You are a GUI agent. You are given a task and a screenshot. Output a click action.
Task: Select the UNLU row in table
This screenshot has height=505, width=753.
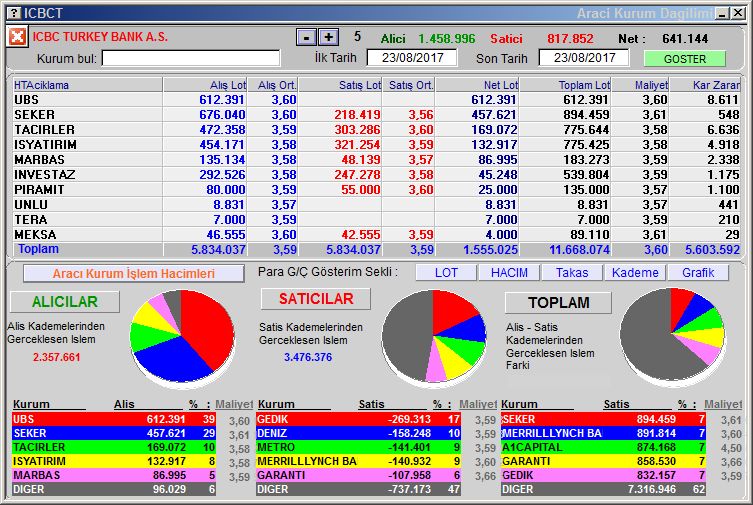point(376,204)
